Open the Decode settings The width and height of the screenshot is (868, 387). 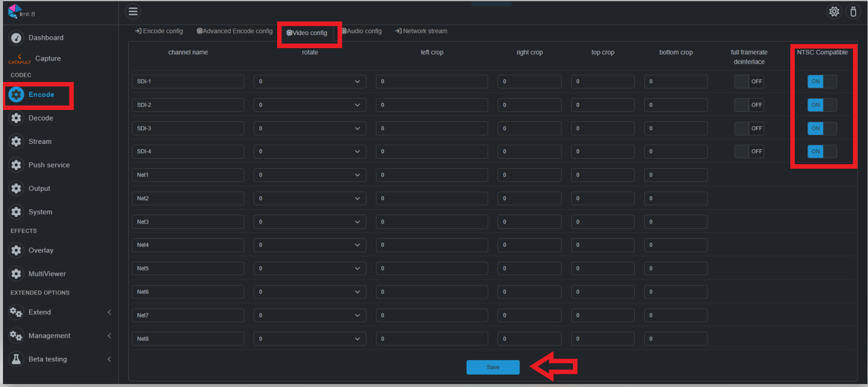(40, 118)
